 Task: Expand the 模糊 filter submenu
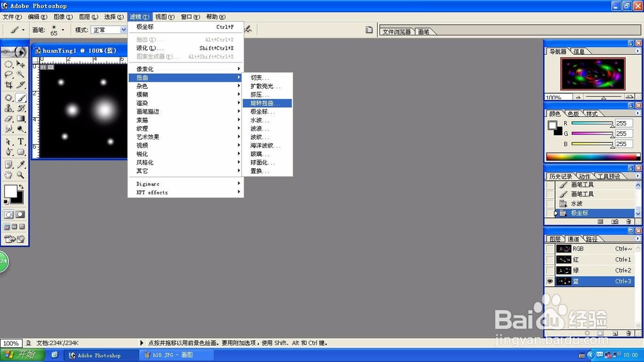click(x=185, y=95)
